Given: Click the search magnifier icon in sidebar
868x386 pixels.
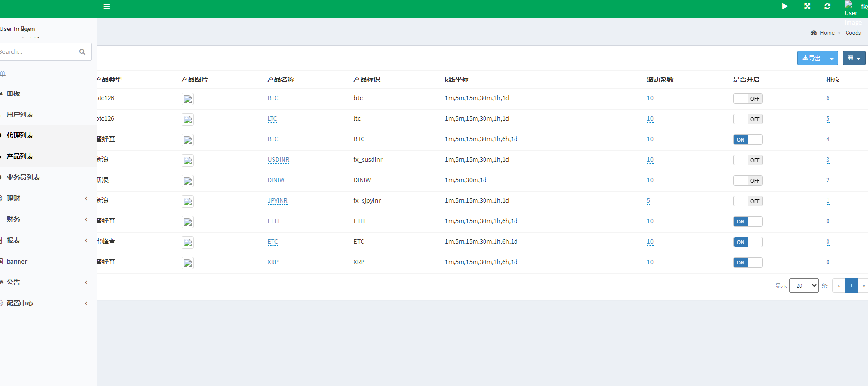Looking at the screenshot, I should click(x=82, y=52).
